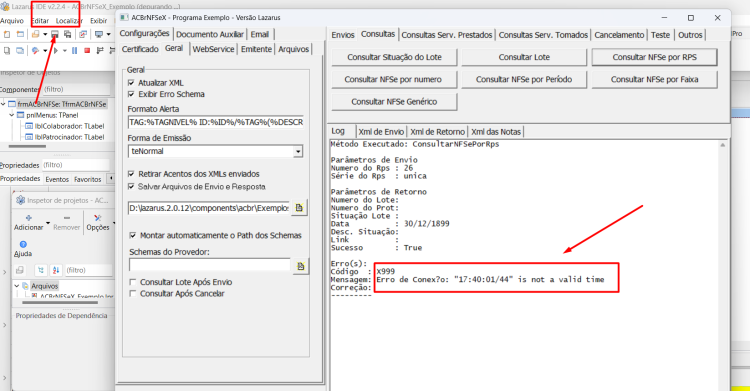Open Adicionar dropdown arrow in project inspector
This screenshot has height=391, width=750.
(x=48, y=223)
